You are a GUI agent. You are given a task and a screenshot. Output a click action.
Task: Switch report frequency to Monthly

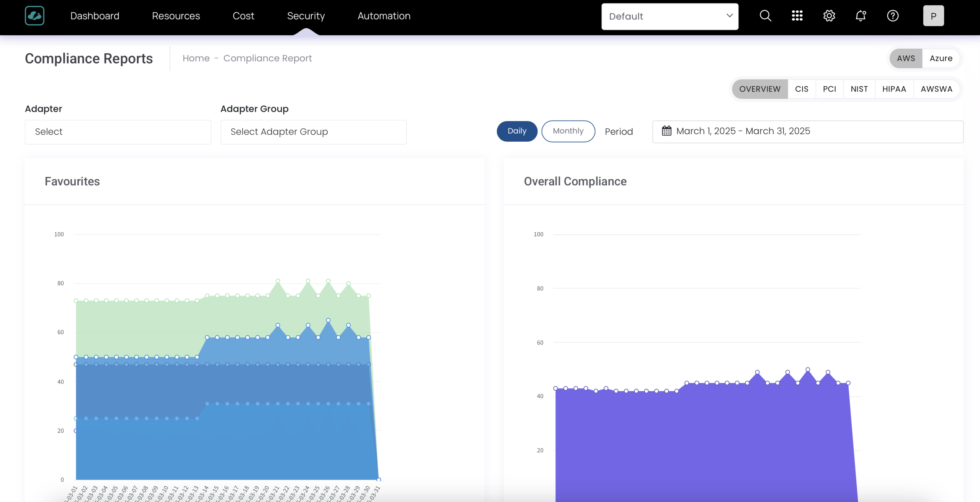coord(568,131)
